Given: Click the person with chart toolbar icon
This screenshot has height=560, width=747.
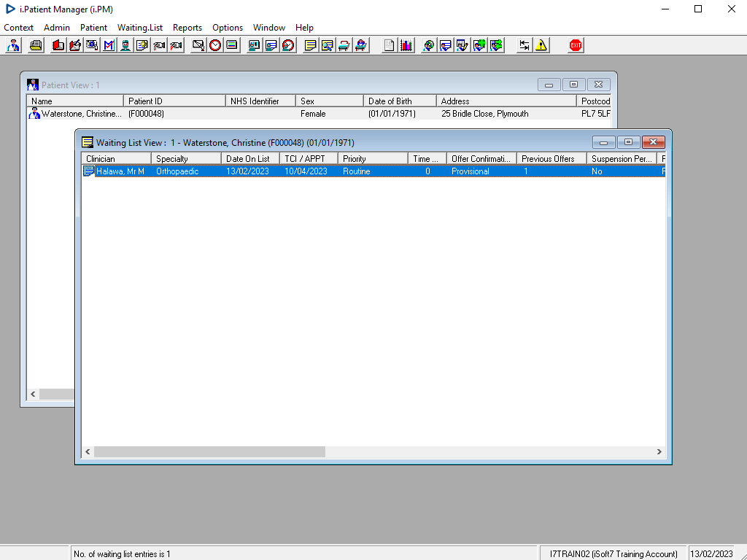Looking at the screenshot, I should click(255, 45).
